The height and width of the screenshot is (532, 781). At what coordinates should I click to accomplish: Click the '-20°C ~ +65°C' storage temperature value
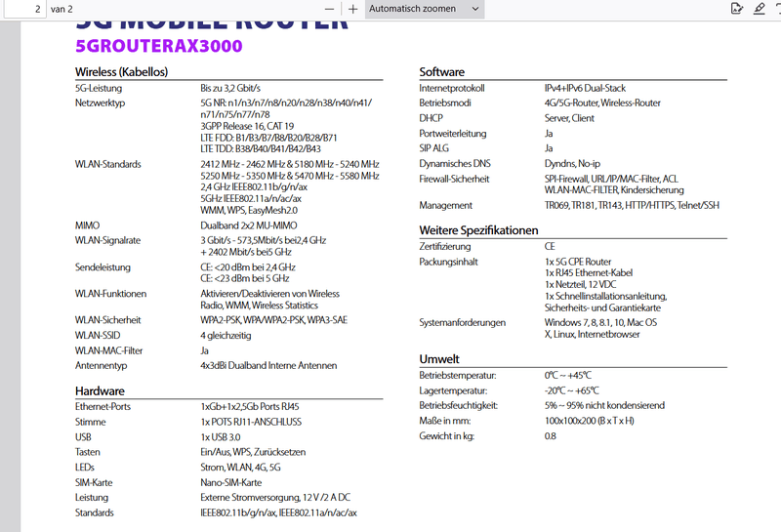coord(572,391)
